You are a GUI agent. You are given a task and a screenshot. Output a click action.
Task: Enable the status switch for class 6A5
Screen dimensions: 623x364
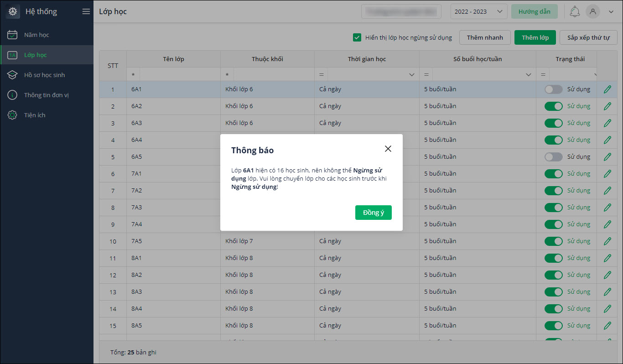coord(553,157)
